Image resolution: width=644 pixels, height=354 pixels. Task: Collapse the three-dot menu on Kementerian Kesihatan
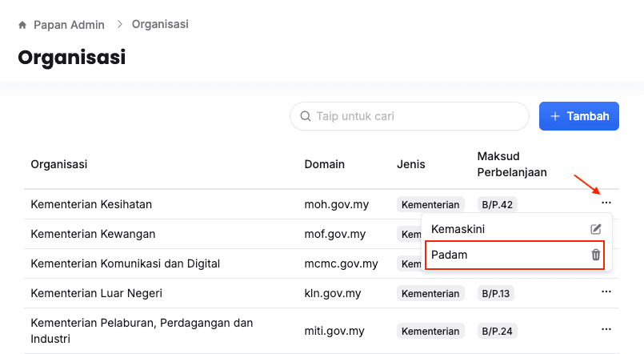coord(606,203)
